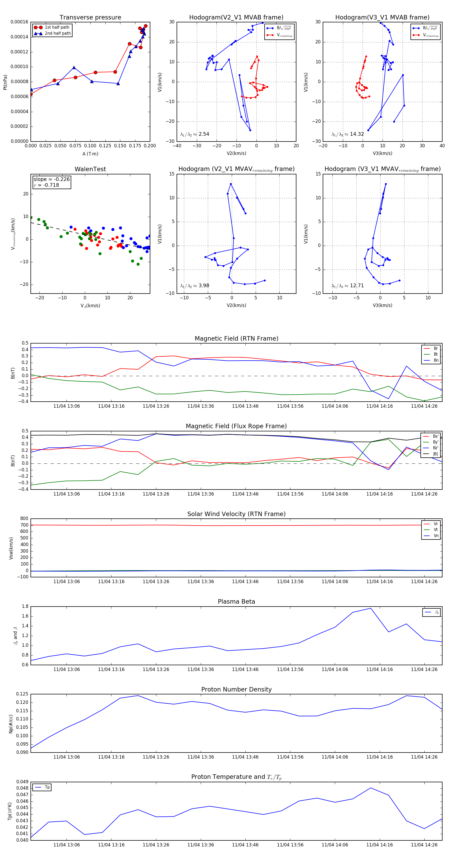
Task: Click '1st half path' legend entry
Action: click(52, 27)
